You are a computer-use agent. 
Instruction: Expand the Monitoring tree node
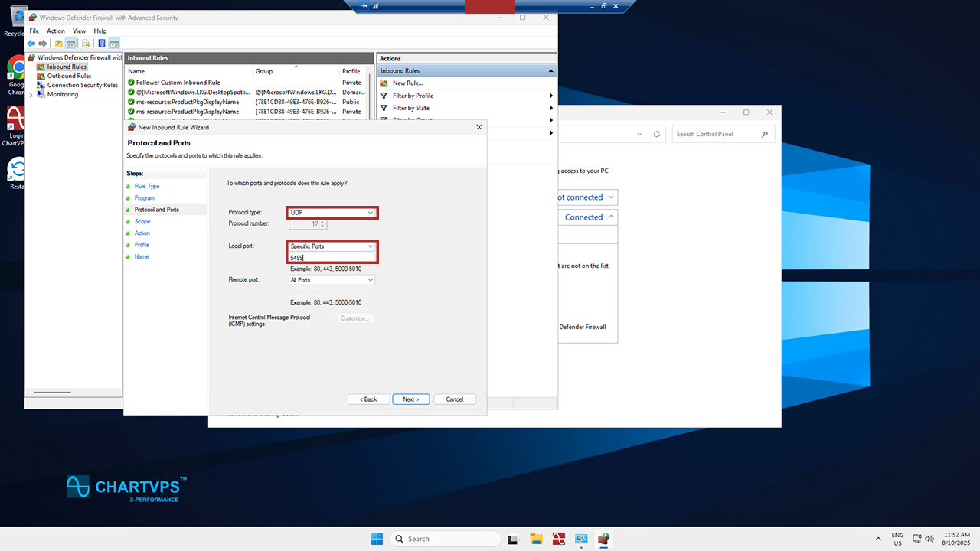point(31,94)
